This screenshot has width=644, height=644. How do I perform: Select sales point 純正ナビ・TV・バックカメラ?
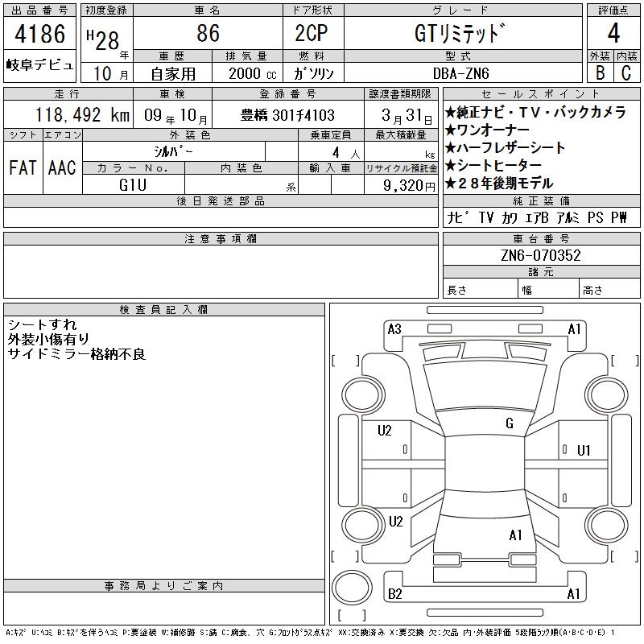coord(535,112)
